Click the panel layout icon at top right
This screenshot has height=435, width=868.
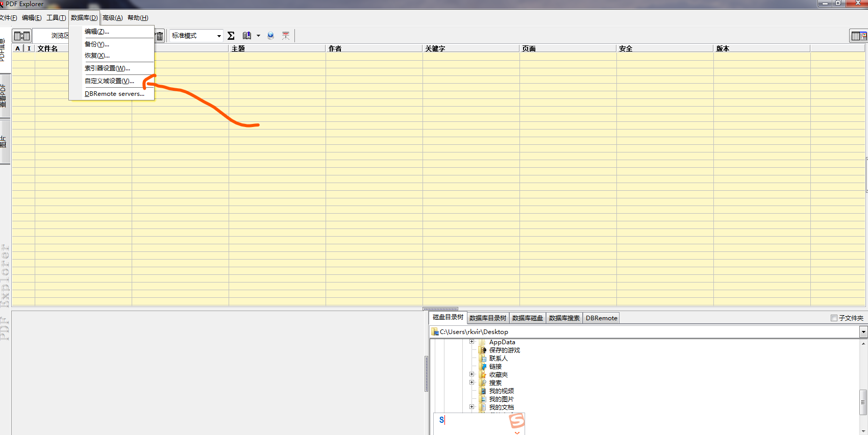[x=858, y=36]
